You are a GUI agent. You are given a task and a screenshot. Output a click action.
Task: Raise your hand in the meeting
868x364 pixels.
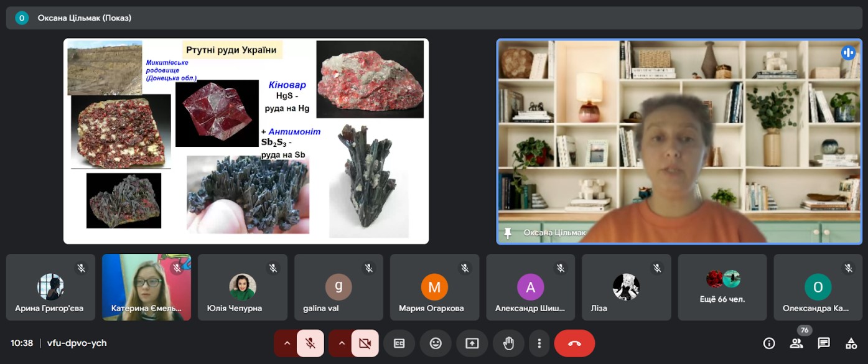pos(508,343)
